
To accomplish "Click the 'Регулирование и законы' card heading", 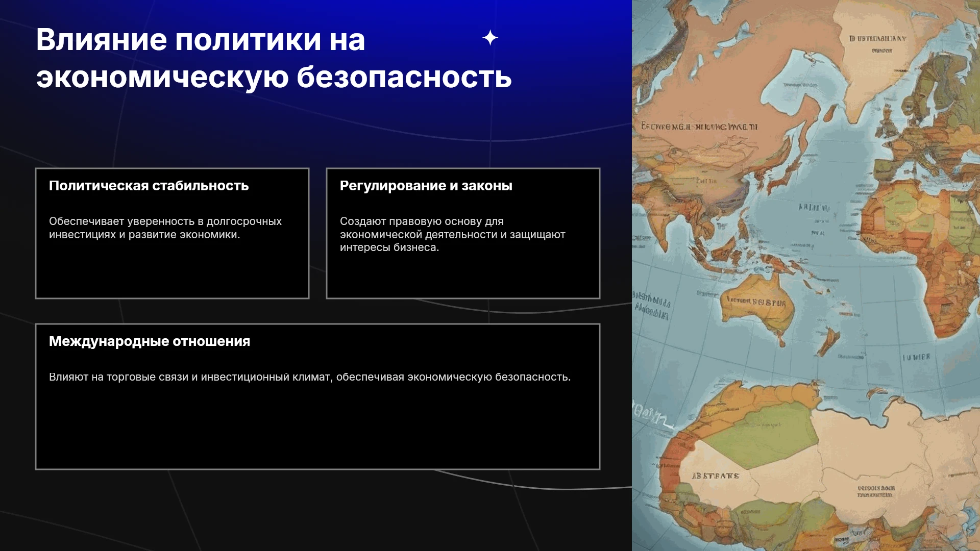I will (x=426, y=186).
